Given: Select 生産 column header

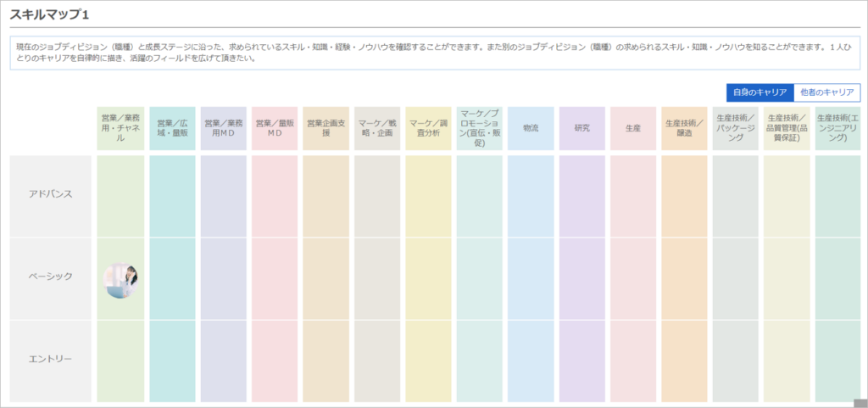Looking at the screenshot, I should coord(633,128).
